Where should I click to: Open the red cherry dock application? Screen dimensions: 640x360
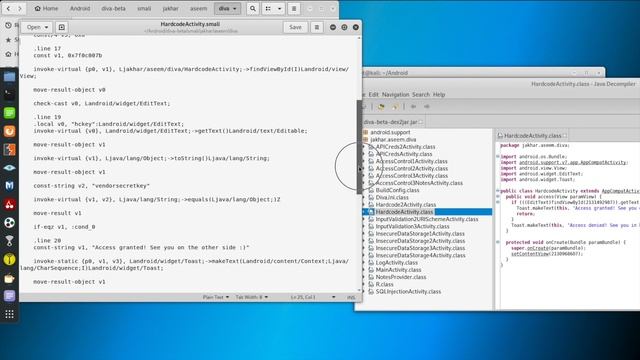click(x=9, y=204)
